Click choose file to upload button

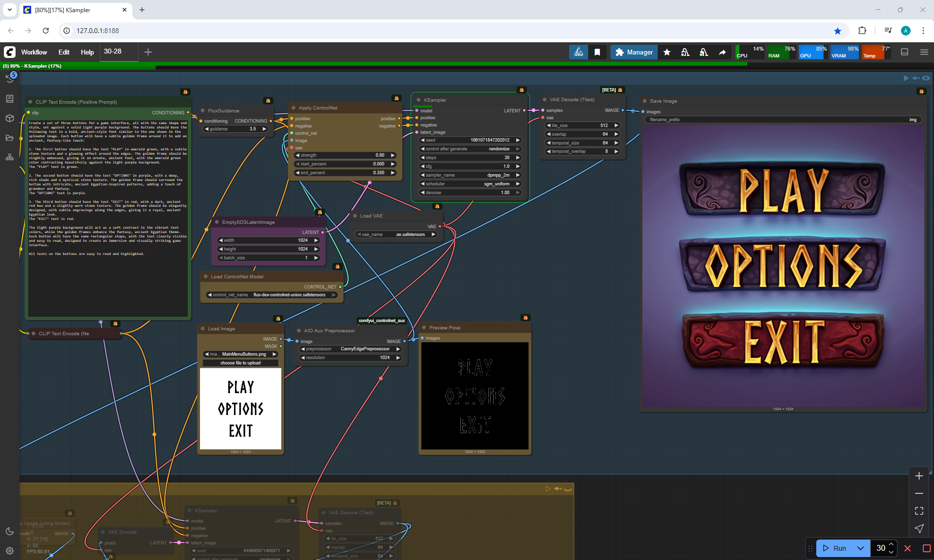tap(240, 363)
